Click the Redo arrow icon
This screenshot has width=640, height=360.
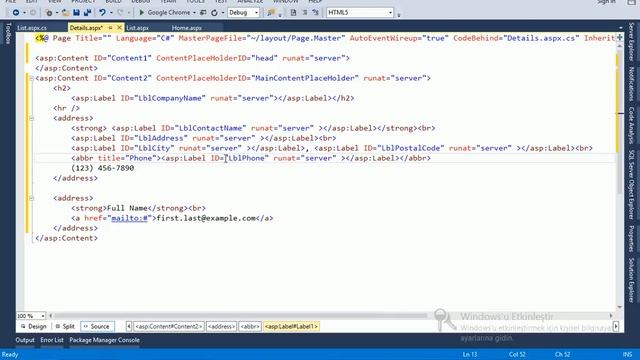coord(120,13)
